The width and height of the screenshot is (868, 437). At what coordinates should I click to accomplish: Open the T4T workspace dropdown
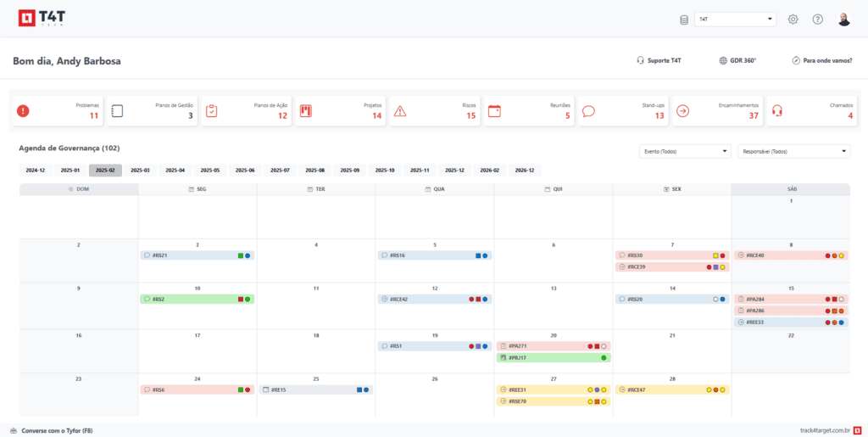click(x=735, y=19)
